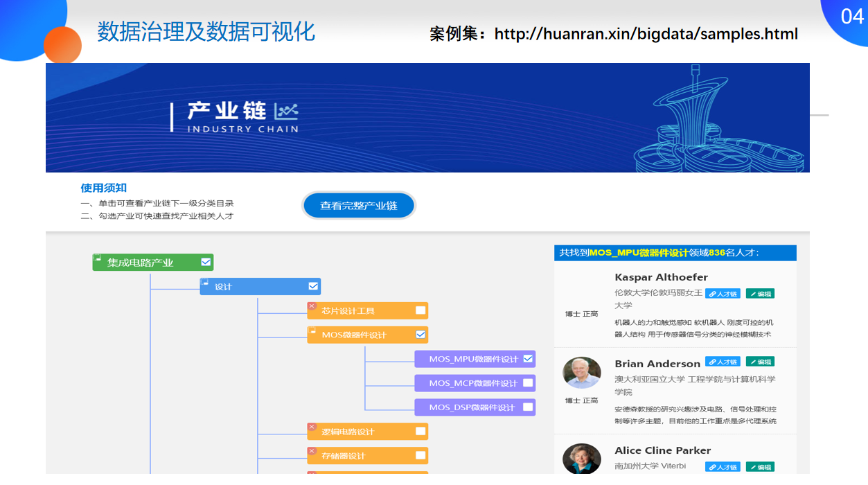Check the 芯片设计工具 checkbox
The height and width of the screenshot is (485, 868).
420,310
